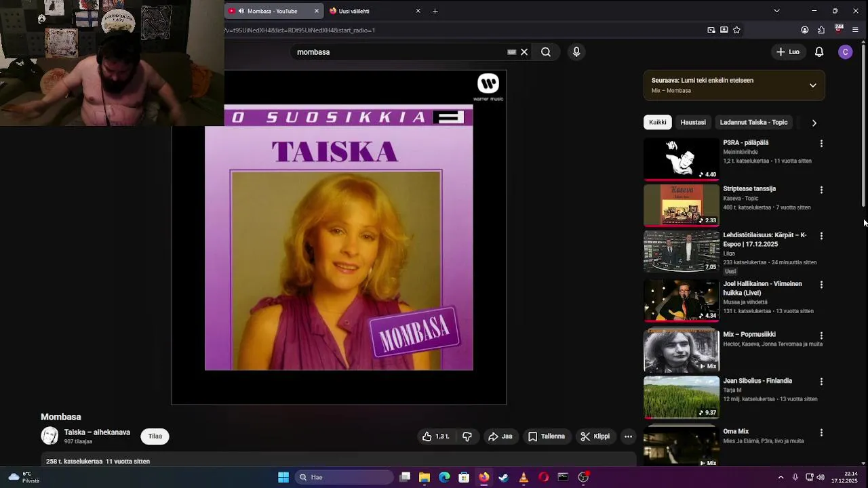Click the Windows taskbar search box Hae
This screenshot has width=868, height=488.
(x=344, y=477)
